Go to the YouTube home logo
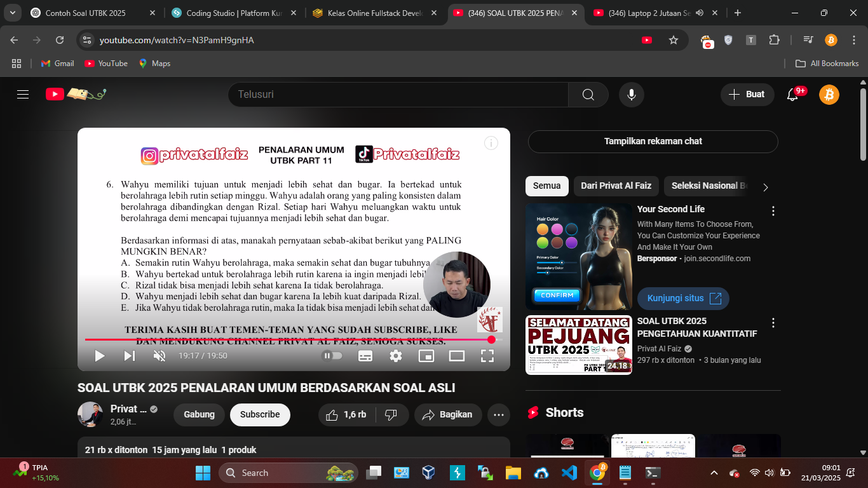Viewport: 868px width, 488px height. point(76,94)
